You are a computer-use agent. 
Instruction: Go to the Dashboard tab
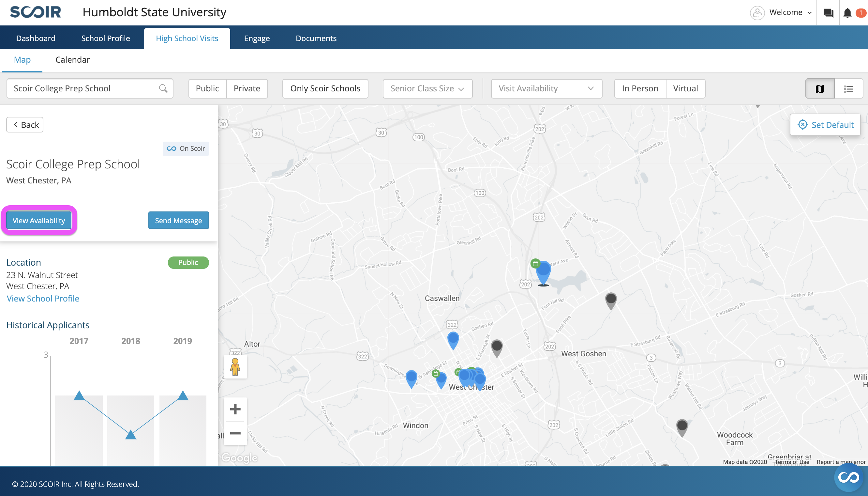point(36,38)
